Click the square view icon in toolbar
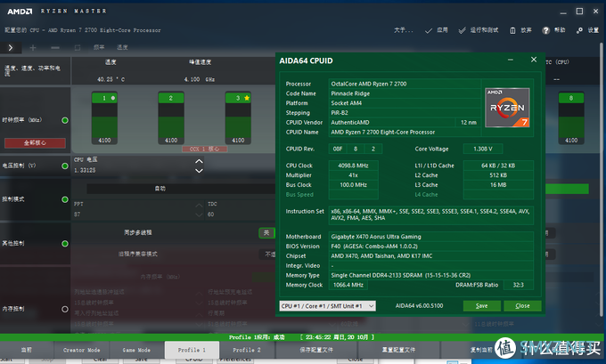 pos(78,47)
